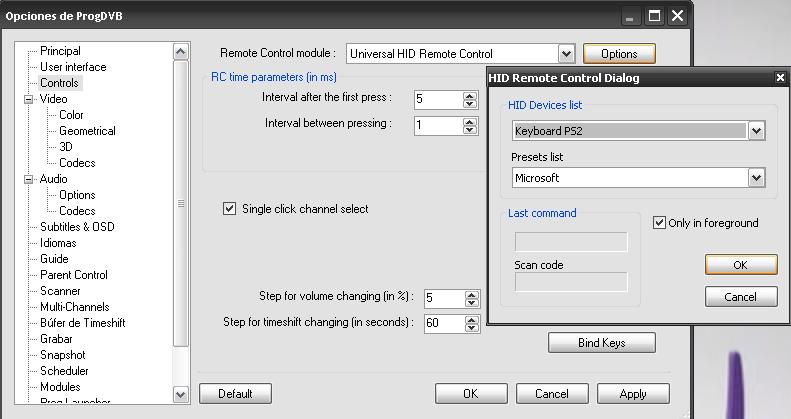The height and width of the screenshot is (419, 791).
Task: Click the Bind Keys button
Action: pyautogui.click(x=601, y=343)
